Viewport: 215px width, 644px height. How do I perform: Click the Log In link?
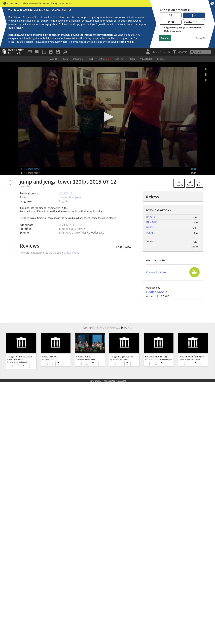[x=166, y=52]
